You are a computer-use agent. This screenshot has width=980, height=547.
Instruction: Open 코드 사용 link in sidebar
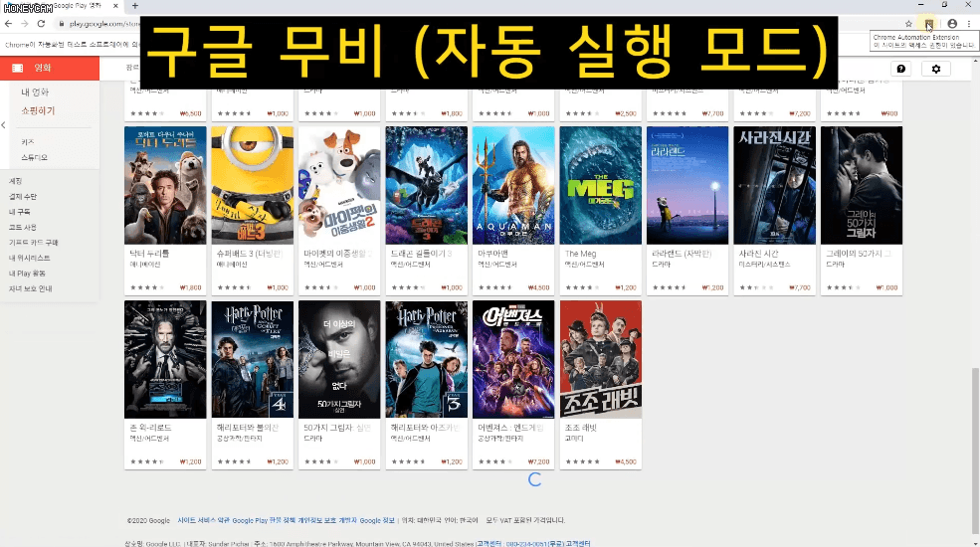click(23, 228)
